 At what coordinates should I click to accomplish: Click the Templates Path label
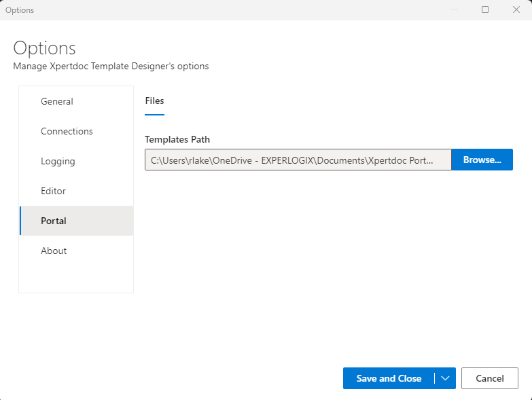pyautogui.click(x=177, y=140)
